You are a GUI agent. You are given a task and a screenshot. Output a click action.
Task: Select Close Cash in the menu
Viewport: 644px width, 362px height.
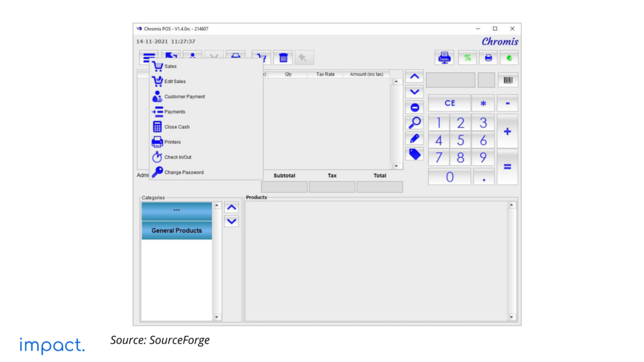click(177, 127)
